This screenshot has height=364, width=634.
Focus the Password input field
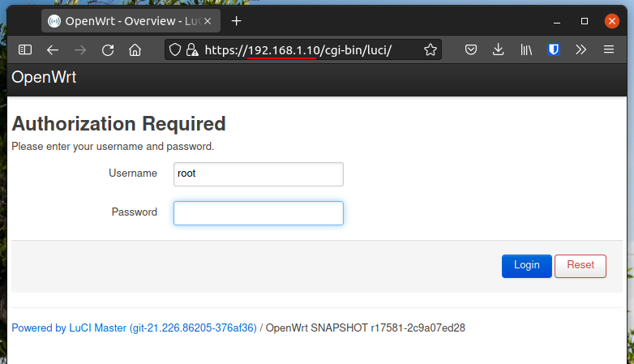click(x=258, y=212)
